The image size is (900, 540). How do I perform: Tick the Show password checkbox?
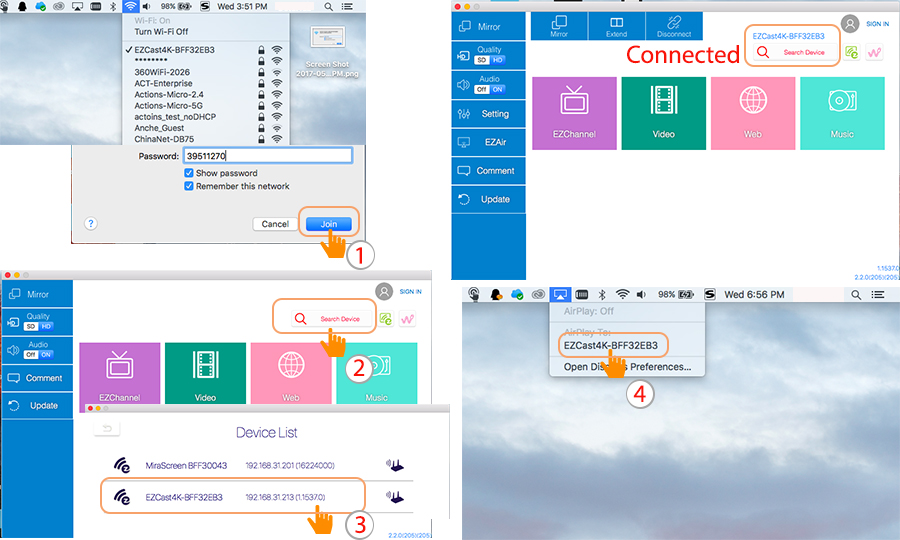pyautogui.click(x=188, y=173)
